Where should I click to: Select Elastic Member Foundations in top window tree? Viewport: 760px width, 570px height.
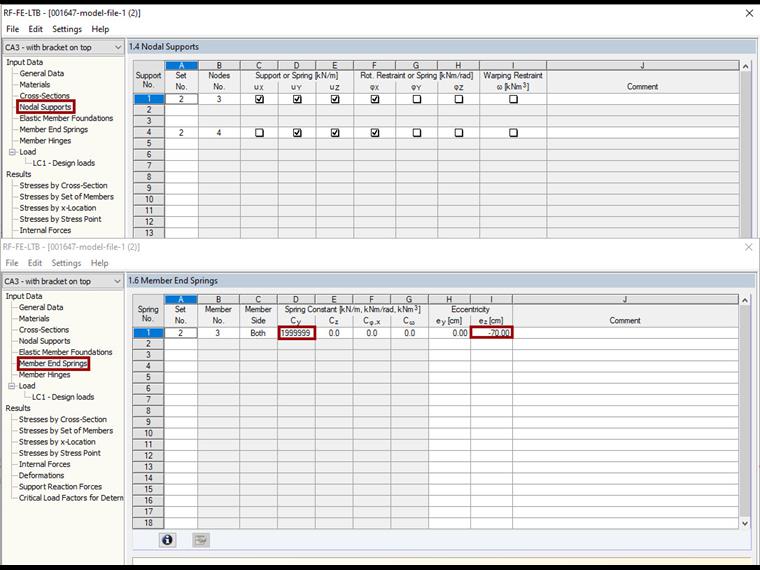click(66, 118)
